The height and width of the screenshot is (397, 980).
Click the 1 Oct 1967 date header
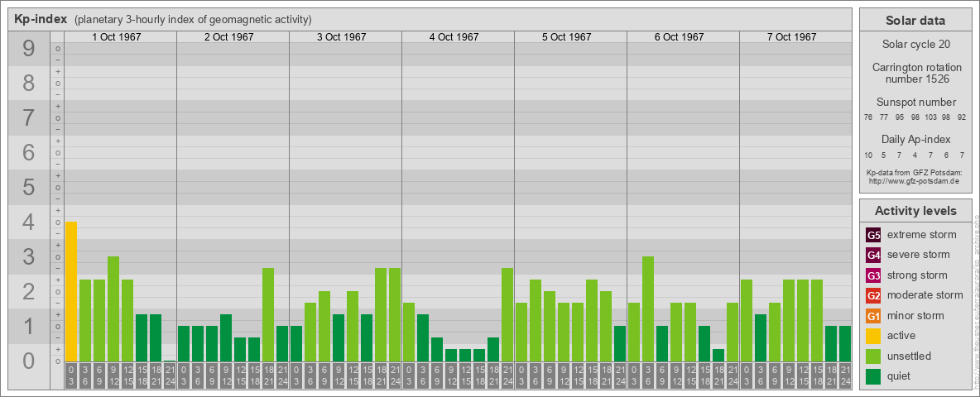click(116, 37)
